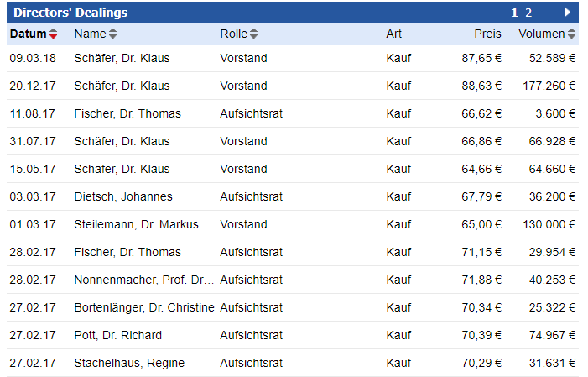Select page 1 in the pagination
Screen dimensions: 588x377
click(515, 13)
